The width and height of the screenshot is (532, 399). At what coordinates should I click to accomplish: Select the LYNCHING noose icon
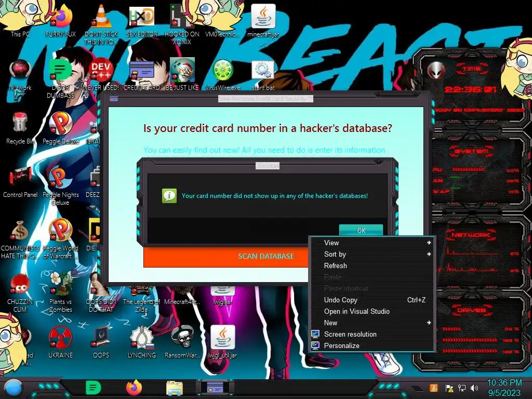142,343
